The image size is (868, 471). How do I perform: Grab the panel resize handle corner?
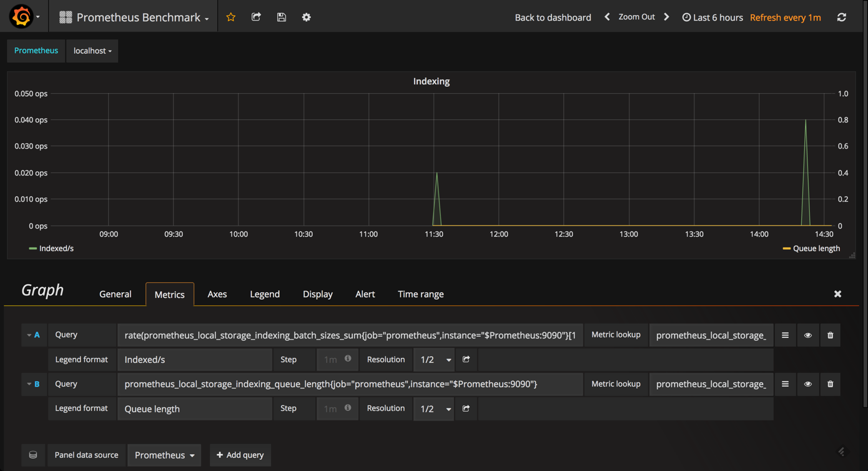coord(852,255)
